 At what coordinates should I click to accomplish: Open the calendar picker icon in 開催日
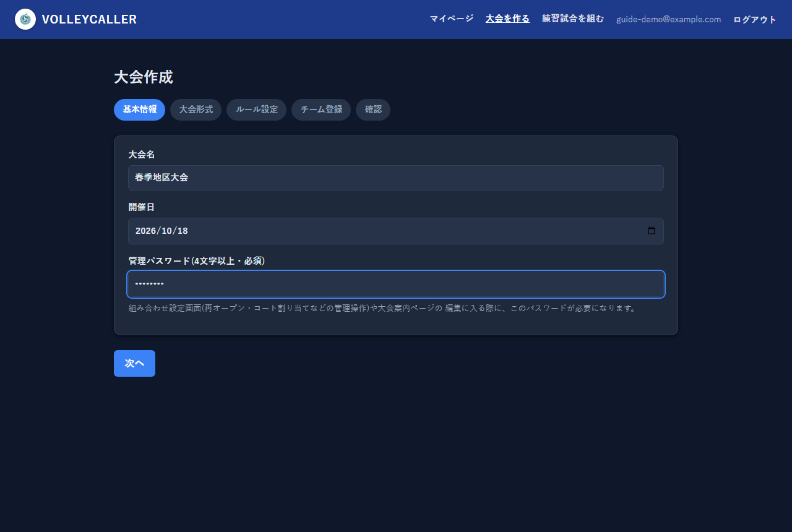click(x=652, y=231)
